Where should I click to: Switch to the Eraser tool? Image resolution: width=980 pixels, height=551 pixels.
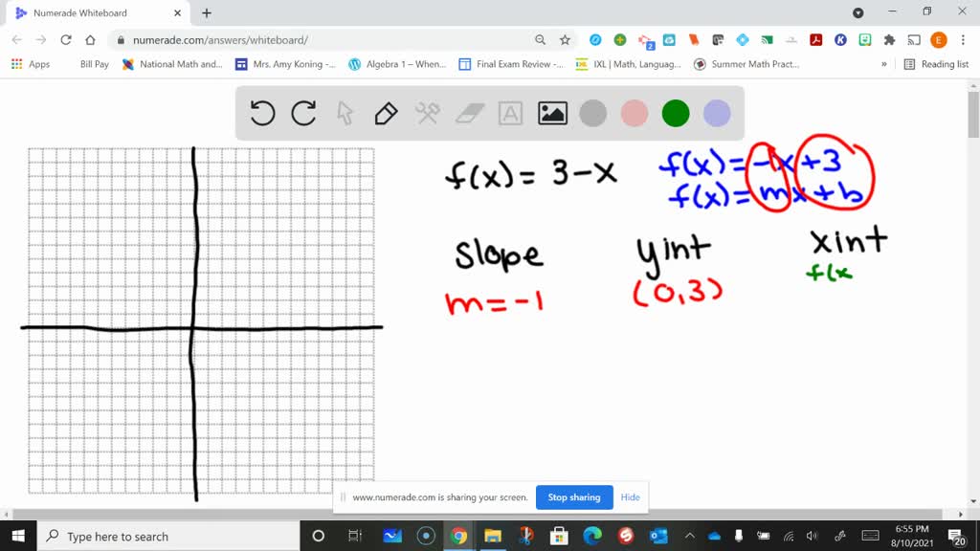click(467, 113)
